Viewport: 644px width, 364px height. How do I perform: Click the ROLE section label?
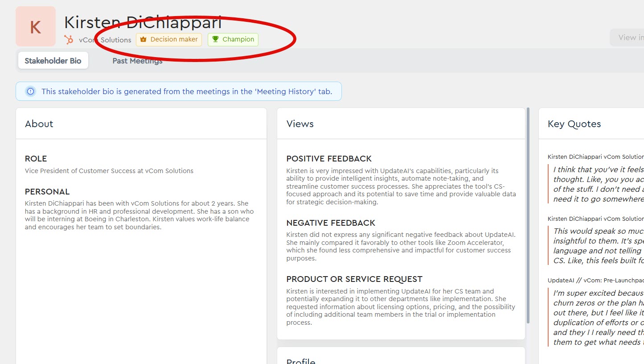click(36, 159)
